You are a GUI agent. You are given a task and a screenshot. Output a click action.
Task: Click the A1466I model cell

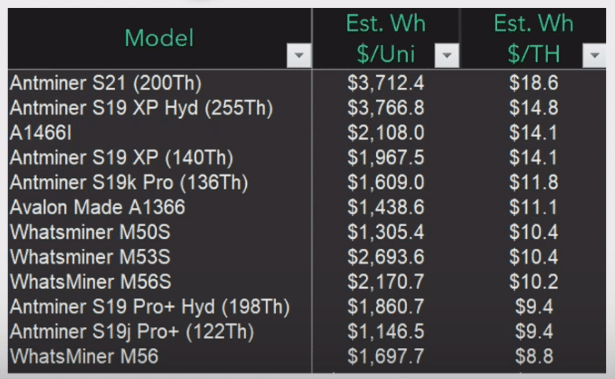coord(160,133)
